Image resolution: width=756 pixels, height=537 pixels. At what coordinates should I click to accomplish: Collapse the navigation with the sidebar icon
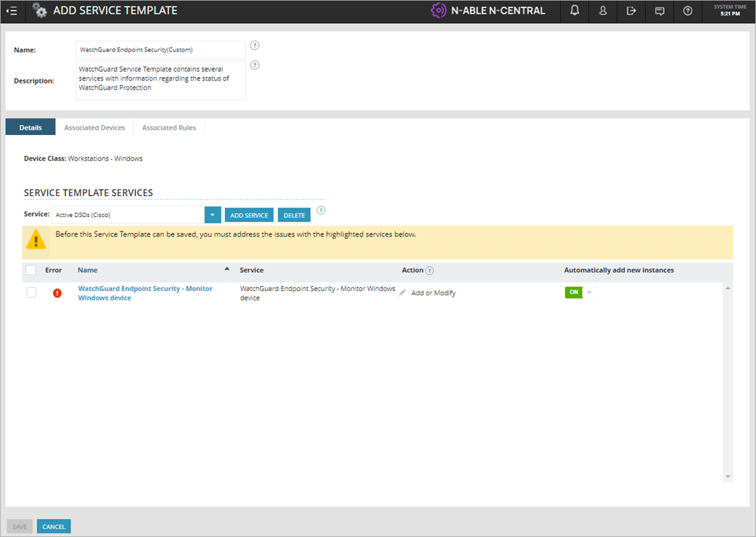click(12, 11)
